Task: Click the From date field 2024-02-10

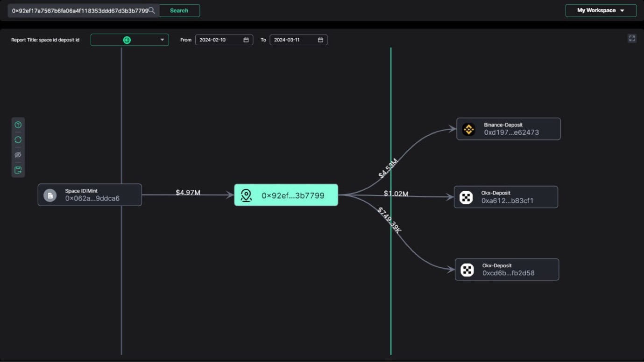Action: pos(219,40)
